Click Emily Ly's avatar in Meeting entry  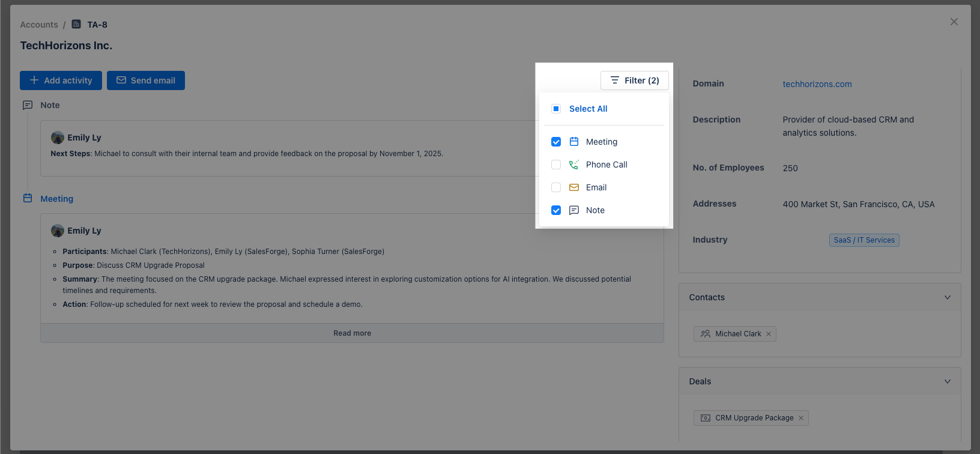[x=58, y=231]
